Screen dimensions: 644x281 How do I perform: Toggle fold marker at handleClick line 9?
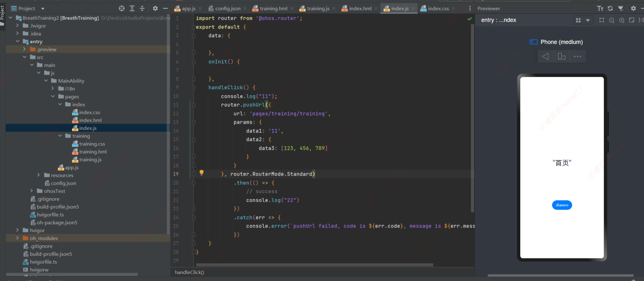pos(194,87)
